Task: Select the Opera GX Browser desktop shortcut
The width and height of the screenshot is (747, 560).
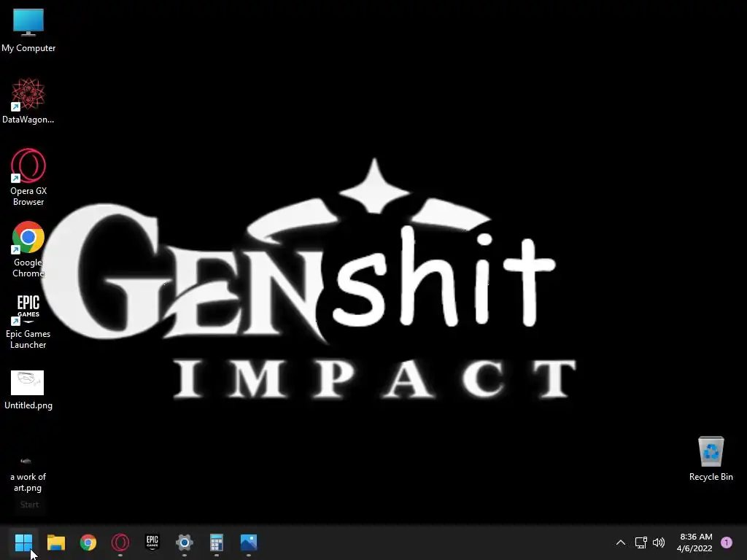Action: point(28,177)
